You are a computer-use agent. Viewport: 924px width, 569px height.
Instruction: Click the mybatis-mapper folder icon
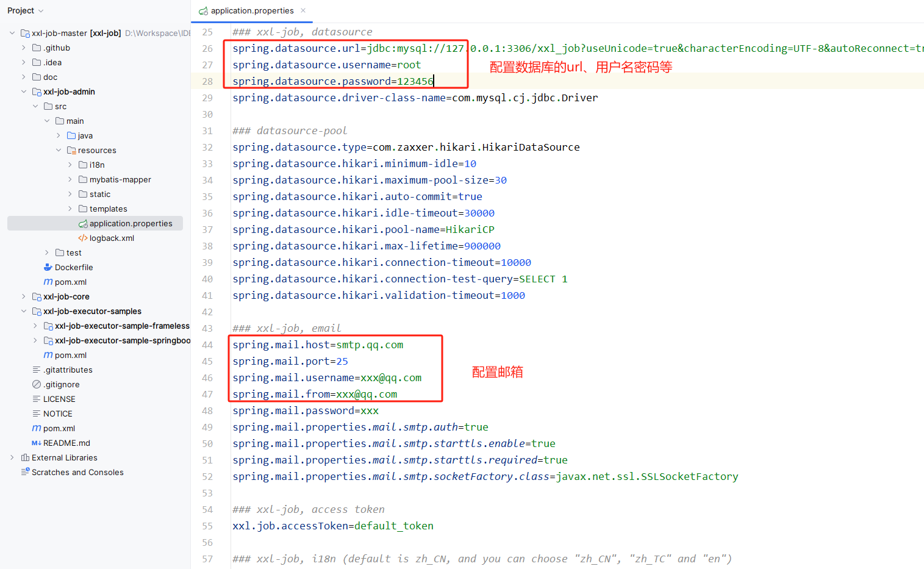pyautogui.click(x=83, y=179)
